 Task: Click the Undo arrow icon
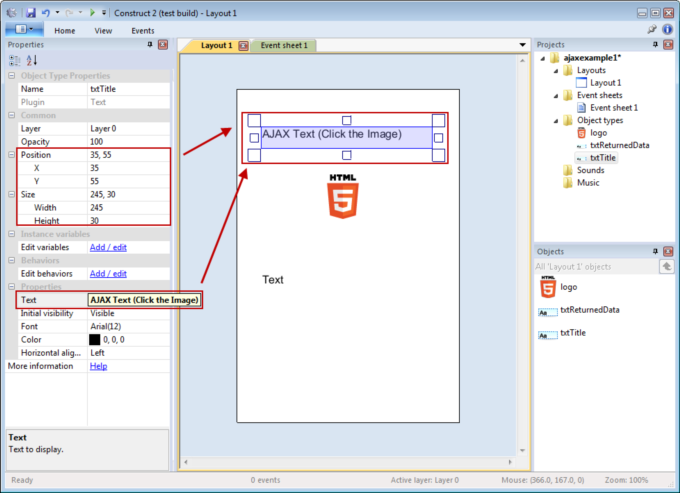(46, 13)
